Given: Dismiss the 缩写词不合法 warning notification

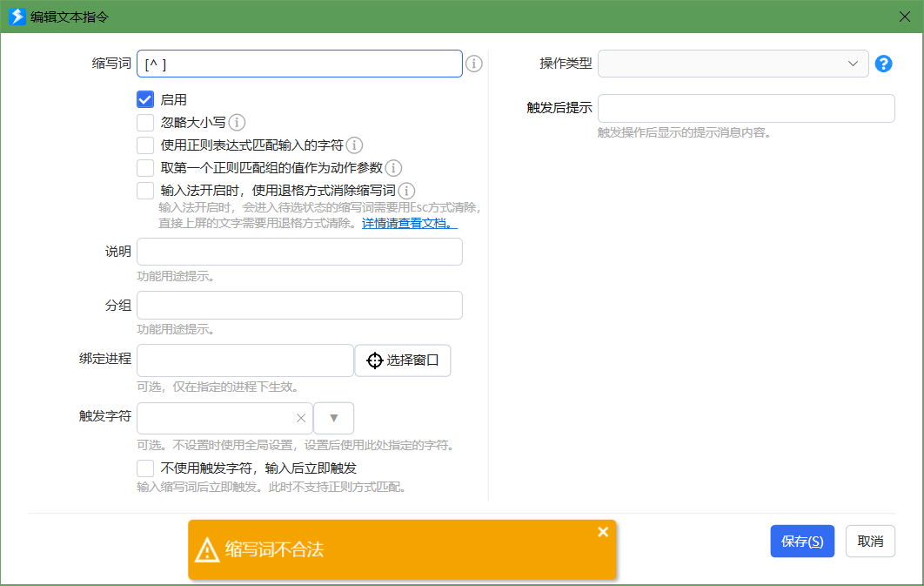Looking at the screenshot, I should (603, 532).
